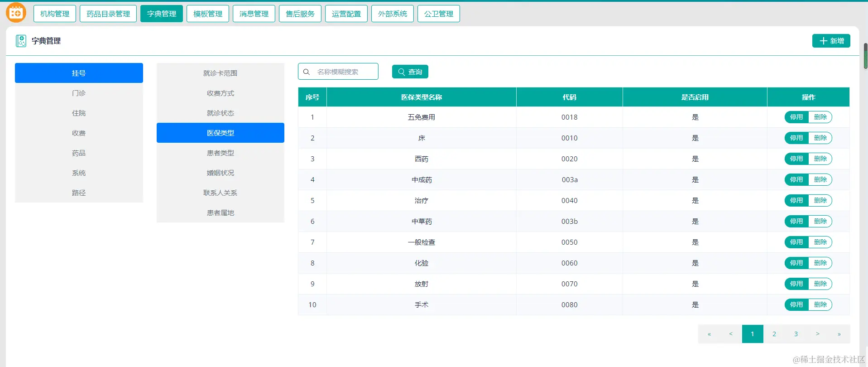
Task: Click the 新增 add button
Action: 831,41
